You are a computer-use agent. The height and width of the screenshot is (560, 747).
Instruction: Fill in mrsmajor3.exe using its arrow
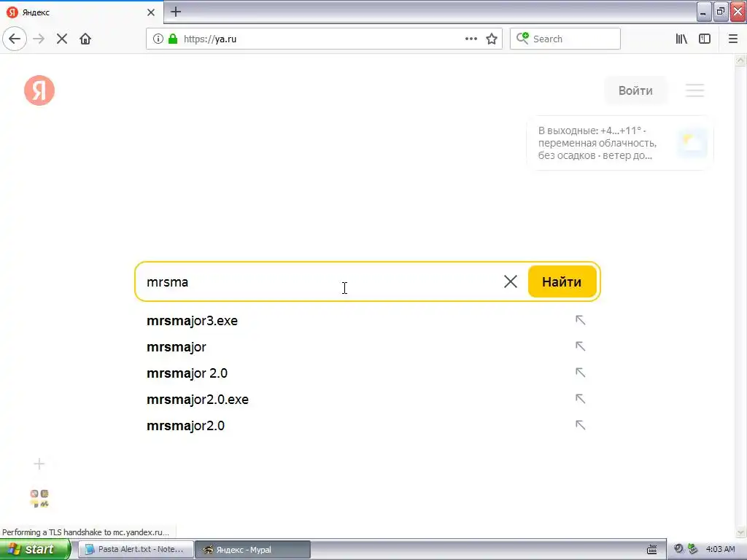pyautogui.click(x=580, y=320)
